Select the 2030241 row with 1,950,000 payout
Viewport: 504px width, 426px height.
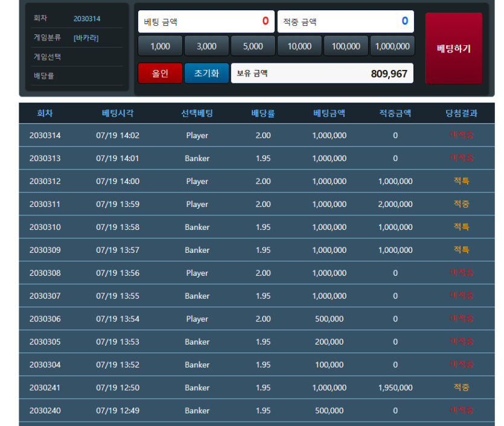coord(257,387)
